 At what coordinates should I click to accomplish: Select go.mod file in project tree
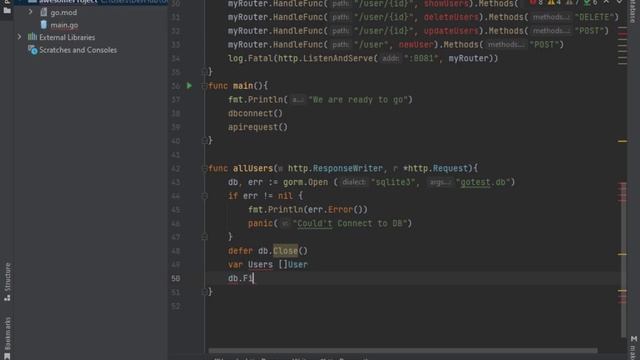pos(63,13)
